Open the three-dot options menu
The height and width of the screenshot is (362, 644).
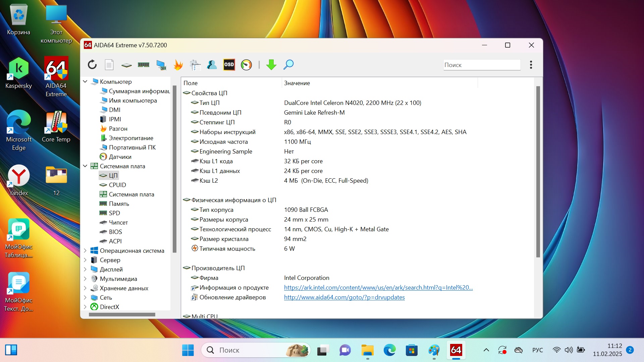[531, 65]
